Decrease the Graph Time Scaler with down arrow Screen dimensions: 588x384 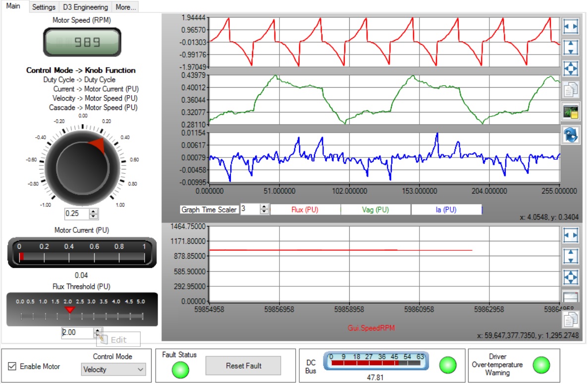[x=264, y=212]
